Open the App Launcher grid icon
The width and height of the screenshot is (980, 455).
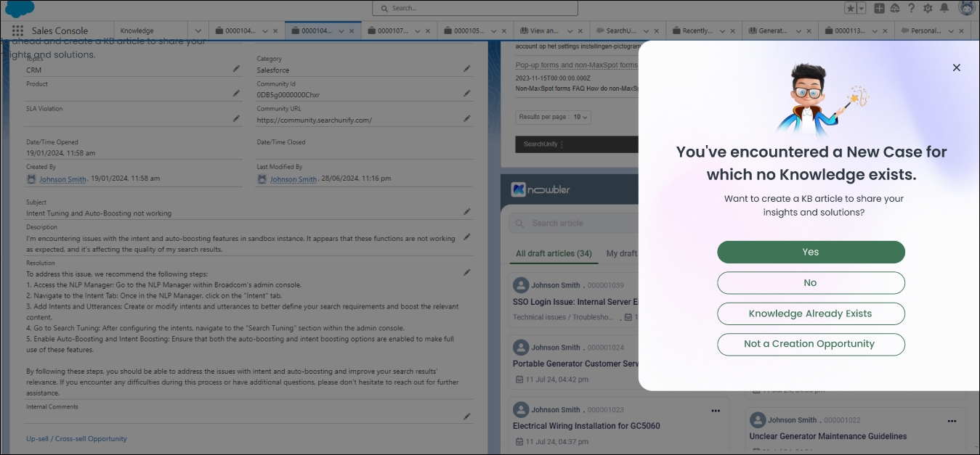17,31
